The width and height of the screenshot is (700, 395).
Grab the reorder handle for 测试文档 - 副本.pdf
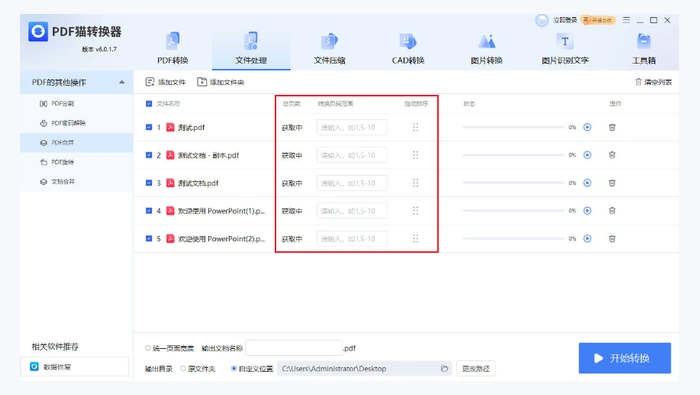pyautogui.click(x=416, y=155)
